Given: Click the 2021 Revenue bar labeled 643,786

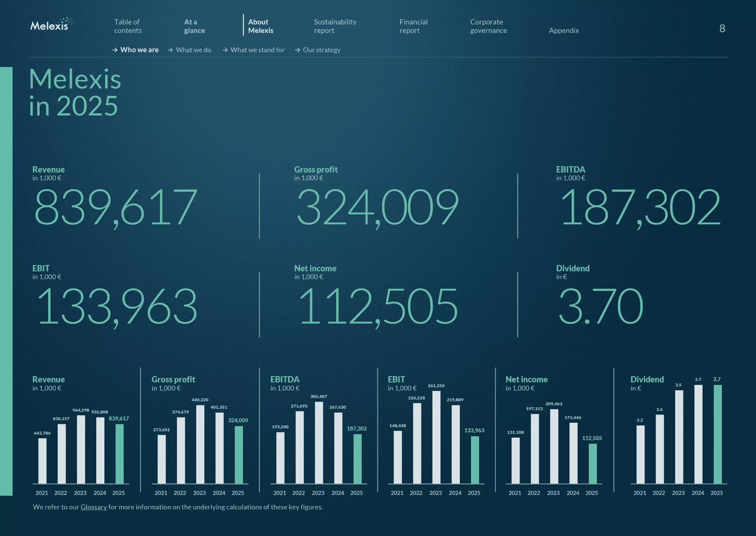Looking at the screenshot, I should pyautogui.click(x=42, y=461).
